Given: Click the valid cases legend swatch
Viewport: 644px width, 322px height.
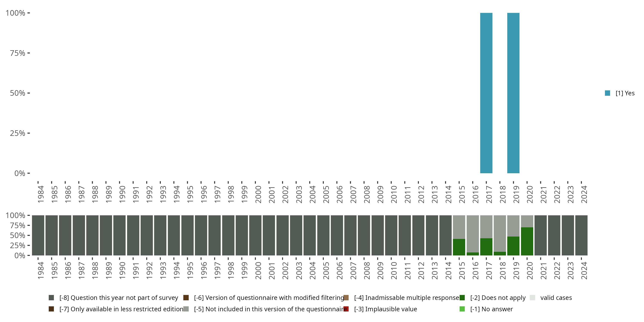Looking at the screenshot, I should (533, 298).
